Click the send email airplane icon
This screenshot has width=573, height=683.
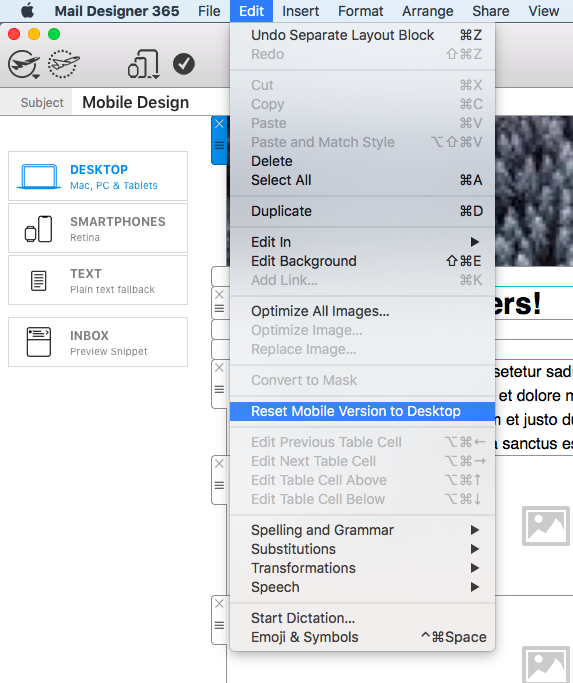pos(24,64)
